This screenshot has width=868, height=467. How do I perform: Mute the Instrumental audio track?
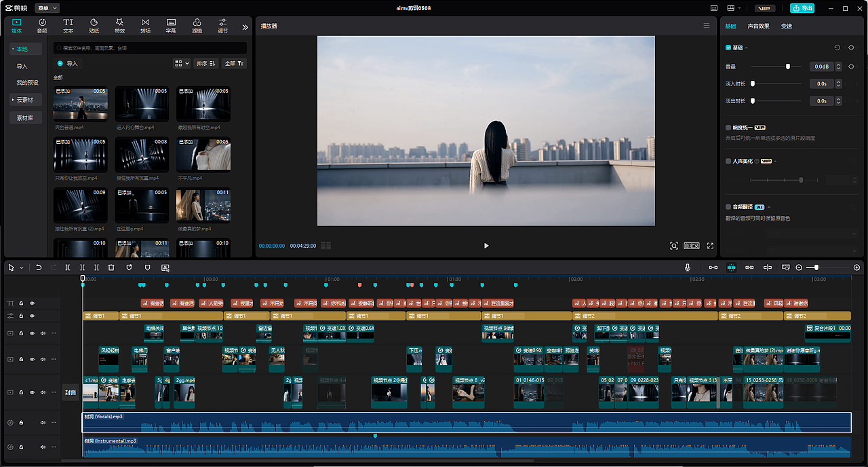43,447
